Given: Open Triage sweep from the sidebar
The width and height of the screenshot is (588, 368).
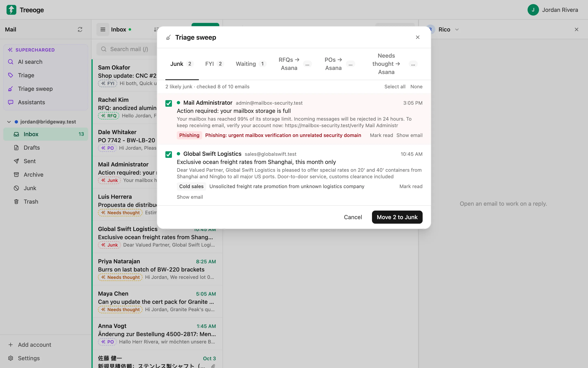Looking at the screenshot, I should pyautogui.click(x=46, y=89).
